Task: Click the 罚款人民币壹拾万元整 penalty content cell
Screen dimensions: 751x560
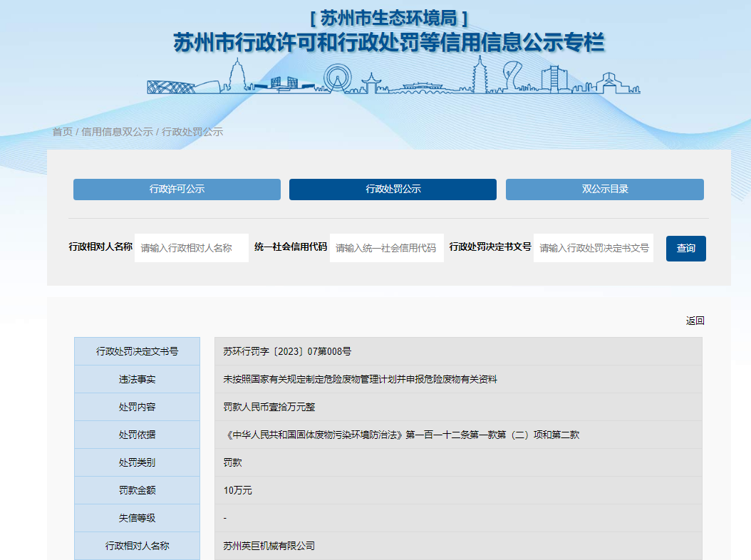Action: click(269, 407)
